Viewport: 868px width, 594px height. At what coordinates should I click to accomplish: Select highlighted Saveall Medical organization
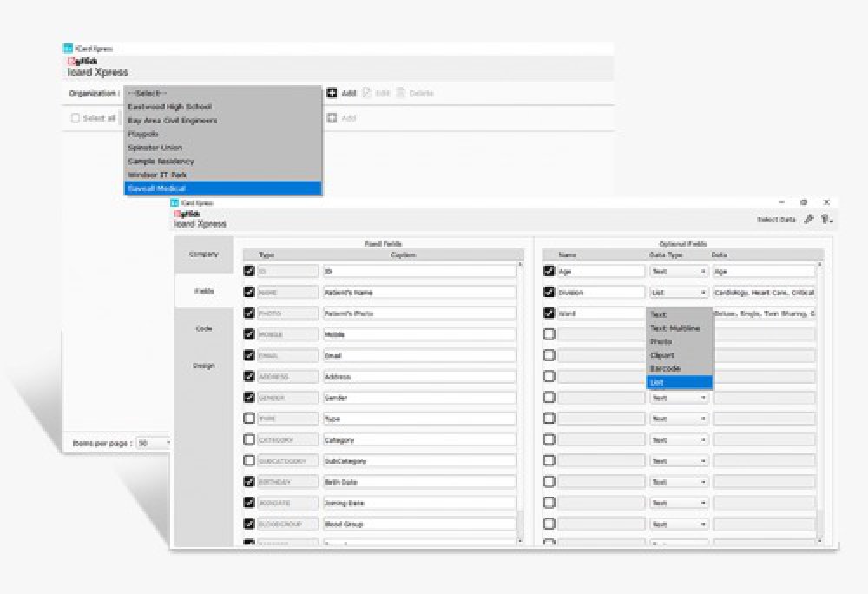pyautogui.click(x=222, y=188)
